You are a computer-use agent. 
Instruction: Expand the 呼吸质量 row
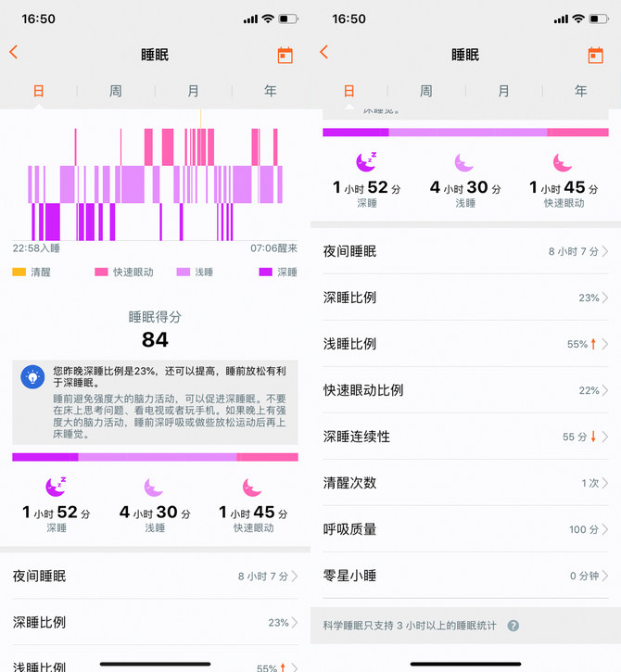point(465,529)
